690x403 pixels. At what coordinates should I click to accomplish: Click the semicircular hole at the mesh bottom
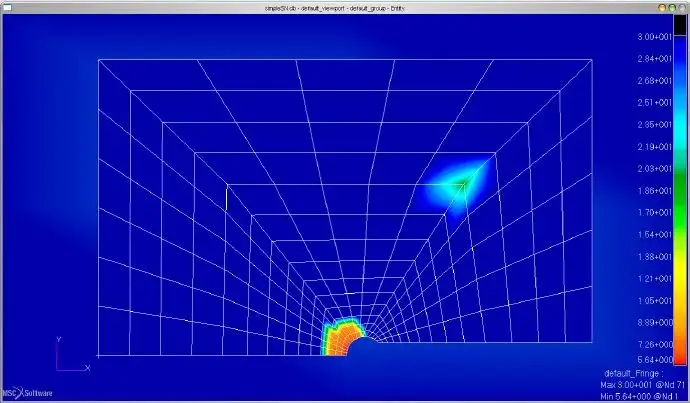(x=363, y=347)
